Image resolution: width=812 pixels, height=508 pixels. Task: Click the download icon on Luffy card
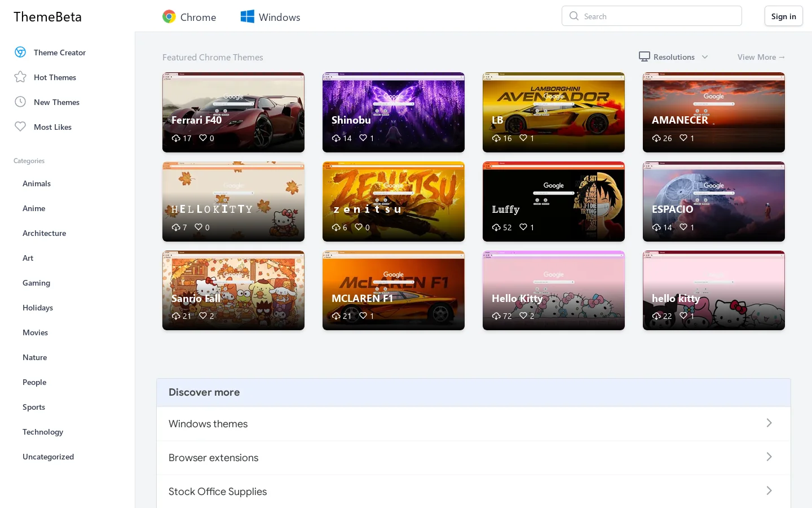click(x=496, y=227)
